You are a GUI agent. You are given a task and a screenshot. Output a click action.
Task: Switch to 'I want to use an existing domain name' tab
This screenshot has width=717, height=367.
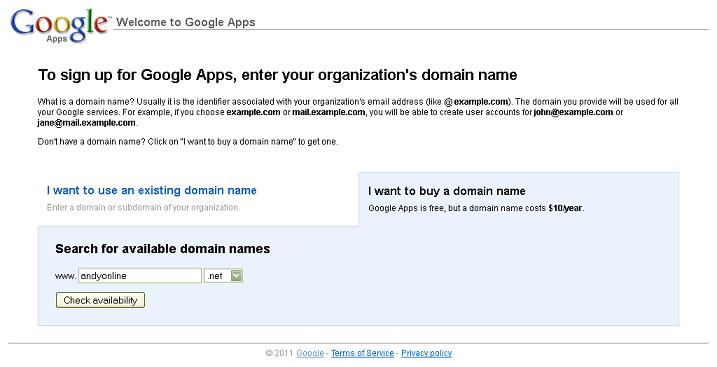coord(151,190)
